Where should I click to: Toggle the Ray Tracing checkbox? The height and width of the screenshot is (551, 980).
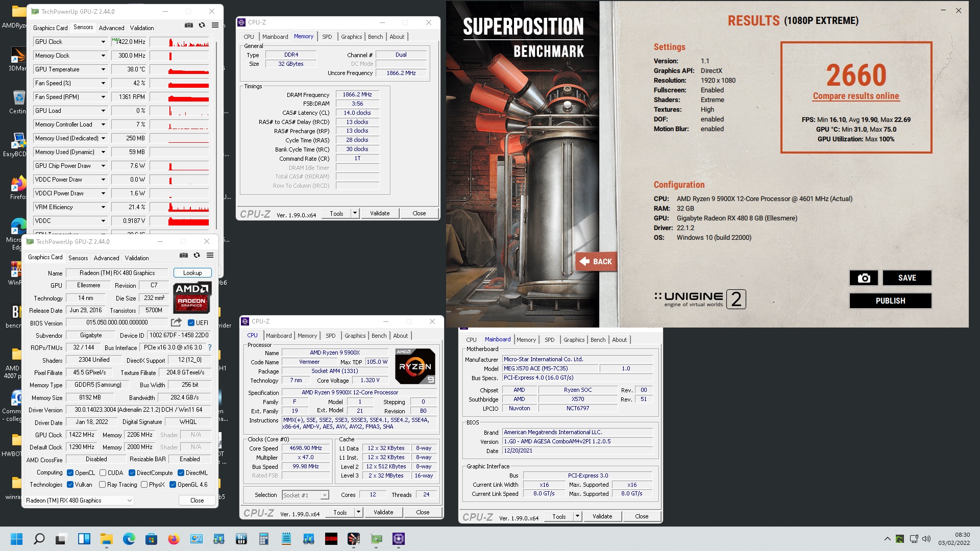click(103, 485)
